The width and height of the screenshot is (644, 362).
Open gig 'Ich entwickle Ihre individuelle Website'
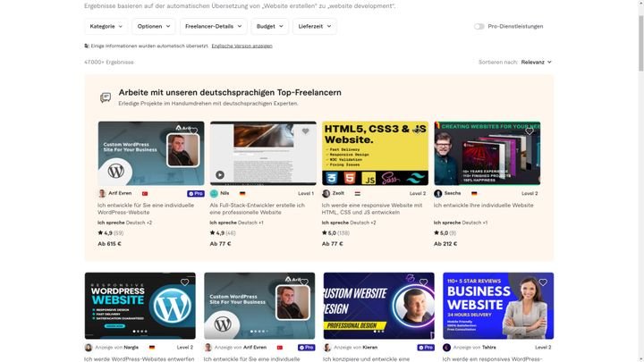tap(483, 206)
